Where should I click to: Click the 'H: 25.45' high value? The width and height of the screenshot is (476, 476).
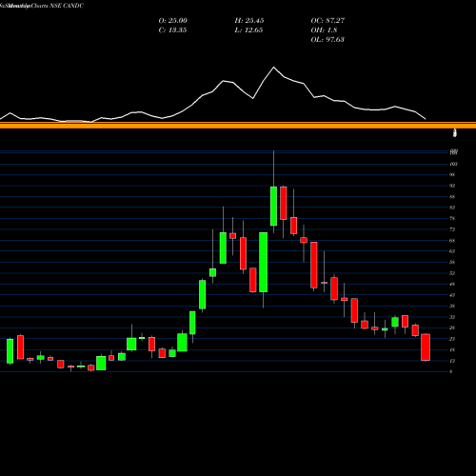tap(249, 21)
